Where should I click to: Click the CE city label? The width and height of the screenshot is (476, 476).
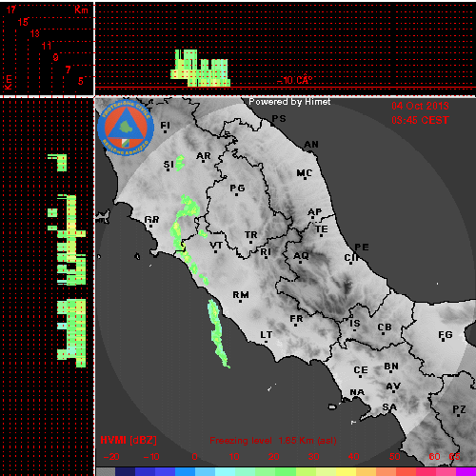pos(361,370)
